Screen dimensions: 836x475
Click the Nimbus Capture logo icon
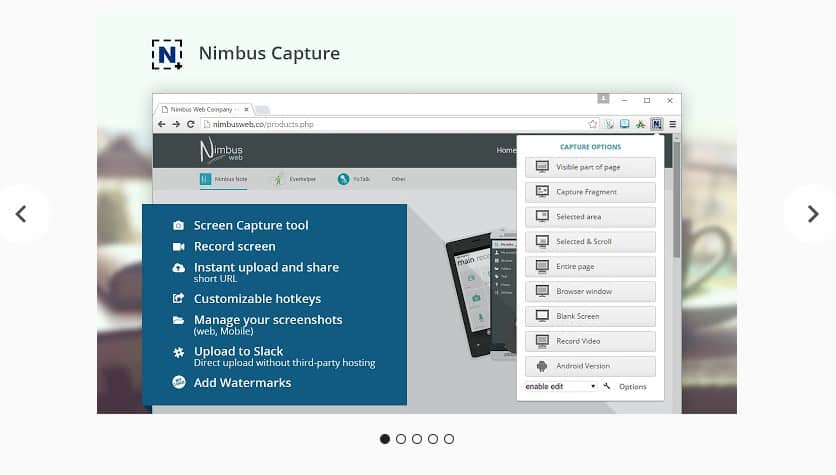click(x=167, y=54)
